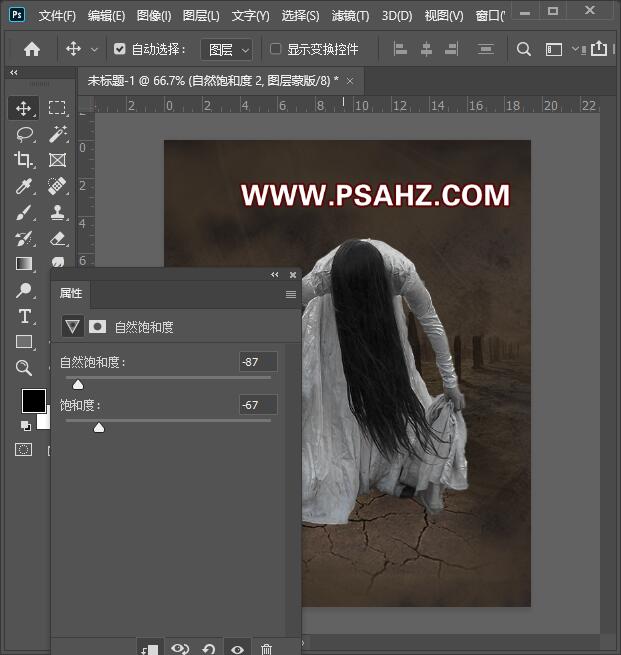Select the History Brush tool
The width and height of the screenshot is (621, 655).
[x=24, y=239]
